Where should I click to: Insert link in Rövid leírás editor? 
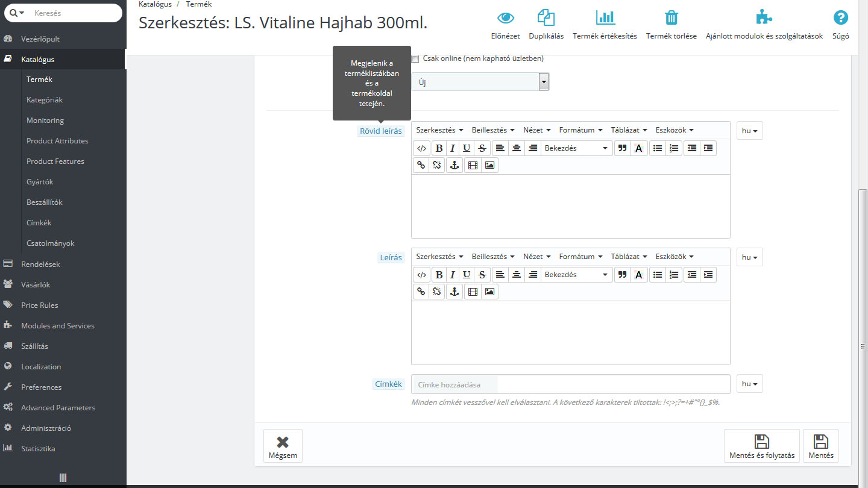[421, 165]
